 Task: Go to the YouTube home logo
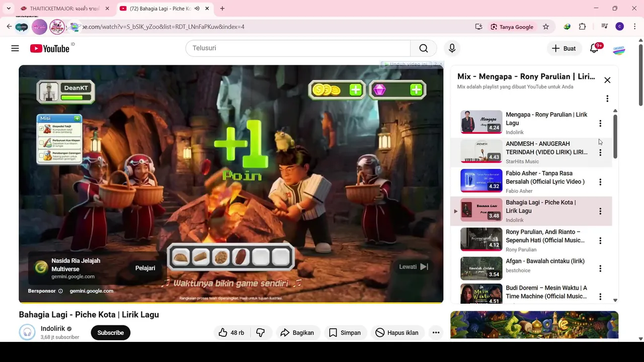tap(49, 48)
